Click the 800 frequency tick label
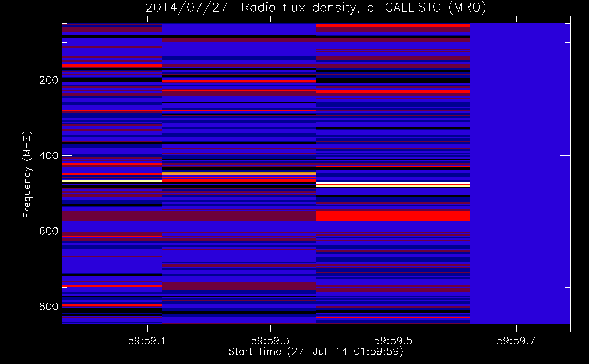The image size is (589, 364). tap(49, 307)
